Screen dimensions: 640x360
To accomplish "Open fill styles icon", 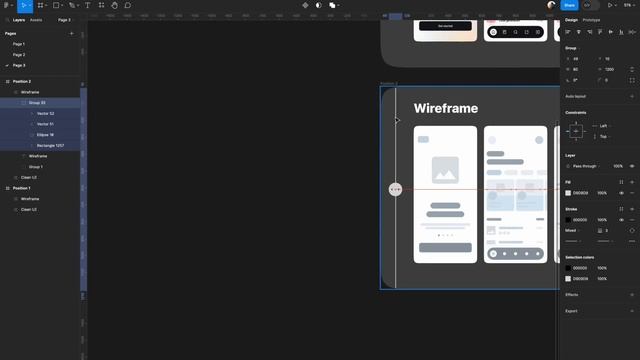I will 621,182.
